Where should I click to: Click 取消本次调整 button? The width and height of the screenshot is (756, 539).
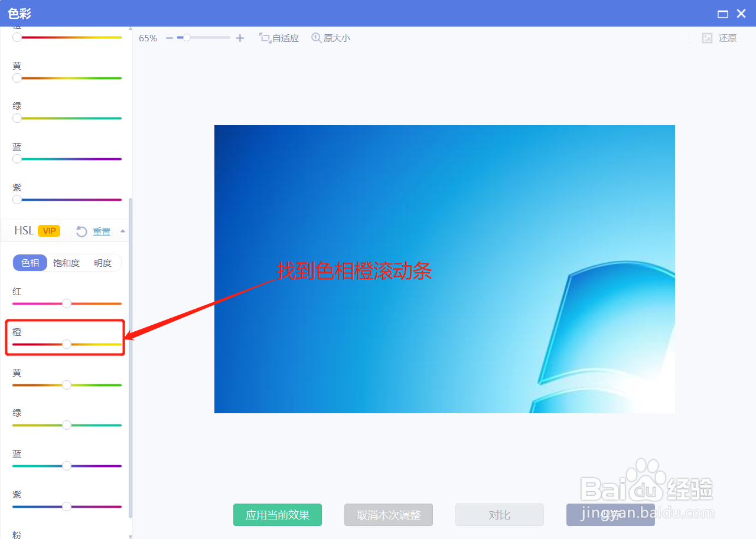point(389,515)
